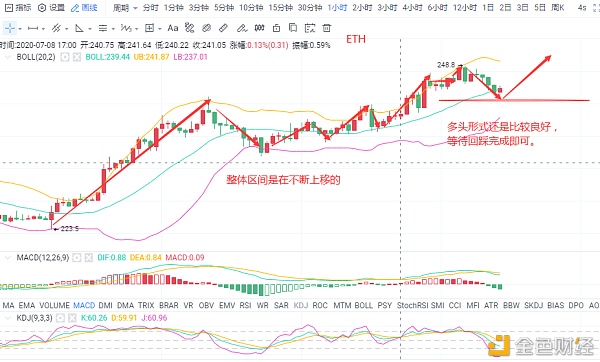Switch to the VOLUME indicator tab
The image size is (600, 362).
tap(54, 306)
